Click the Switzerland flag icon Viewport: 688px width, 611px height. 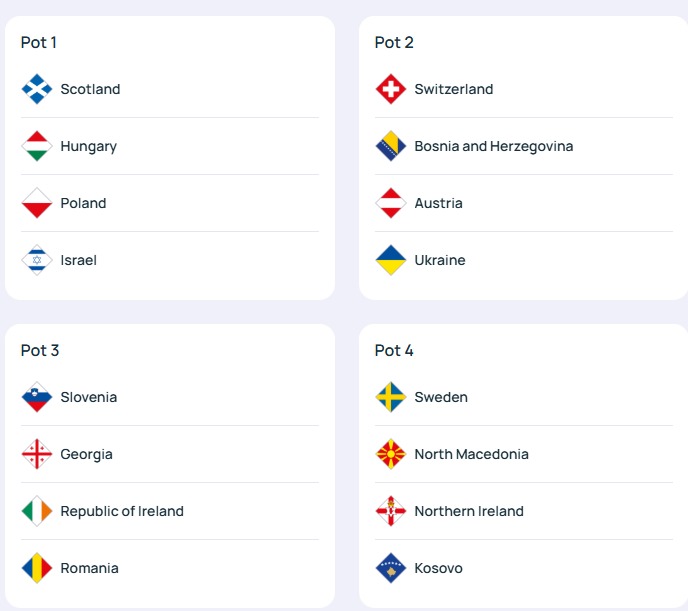(391, 89)
